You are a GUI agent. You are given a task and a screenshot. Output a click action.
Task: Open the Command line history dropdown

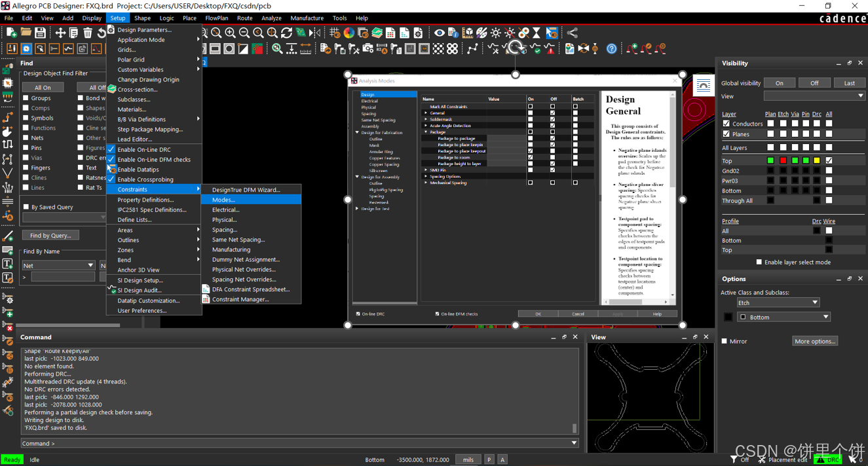[574, 443]
